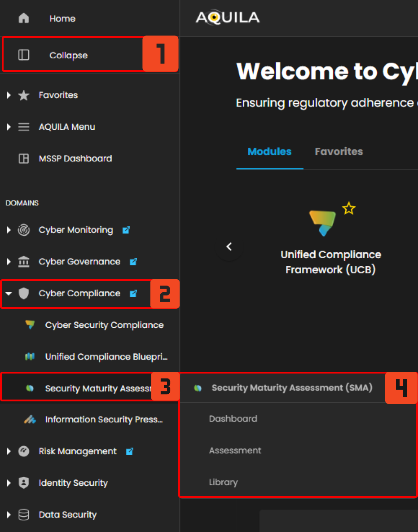Click the AQUILA logo in header

pos(228,18)
